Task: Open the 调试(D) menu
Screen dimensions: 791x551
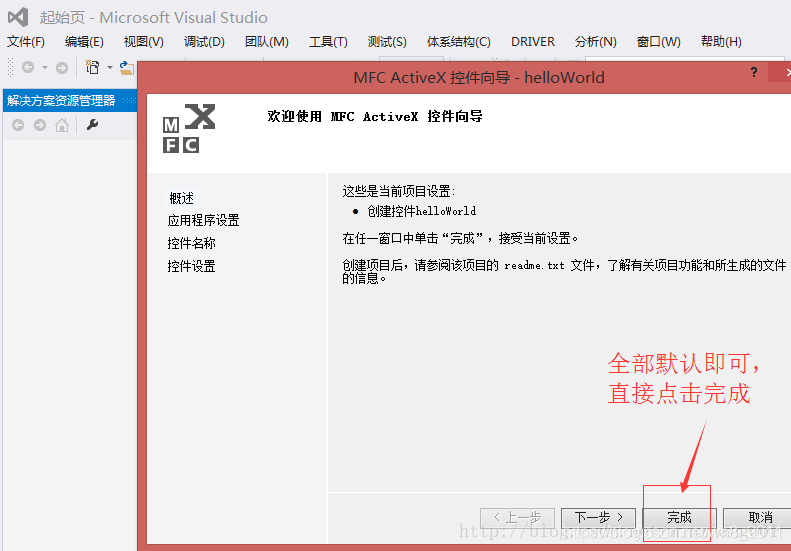Action: click(x=204, y=42)
